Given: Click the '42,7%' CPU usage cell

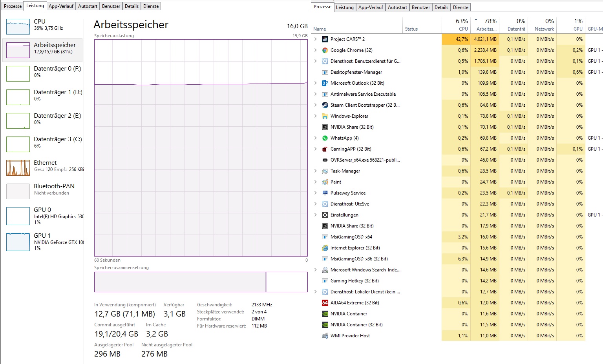Looking at the screenshot, I should pos(456,39).
